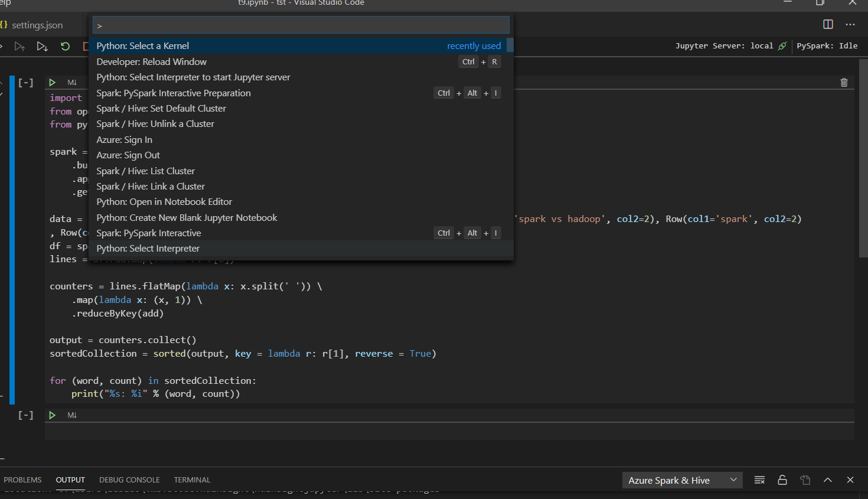Open Output log in editor icon
The height and width of the screenshot is (499, 868).
(x=805, y=480)
